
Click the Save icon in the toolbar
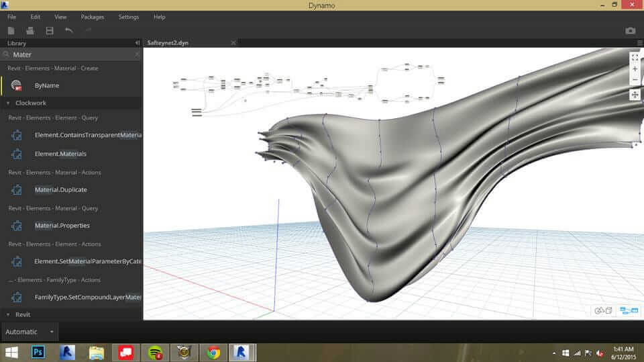50,30
